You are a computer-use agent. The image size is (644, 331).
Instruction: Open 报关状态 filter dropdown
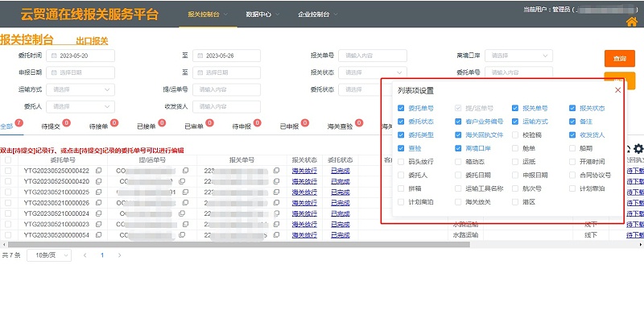(x=373, y=72)
